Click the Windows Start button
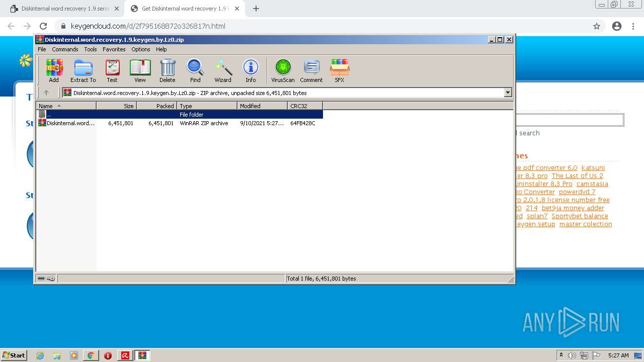 14,355
